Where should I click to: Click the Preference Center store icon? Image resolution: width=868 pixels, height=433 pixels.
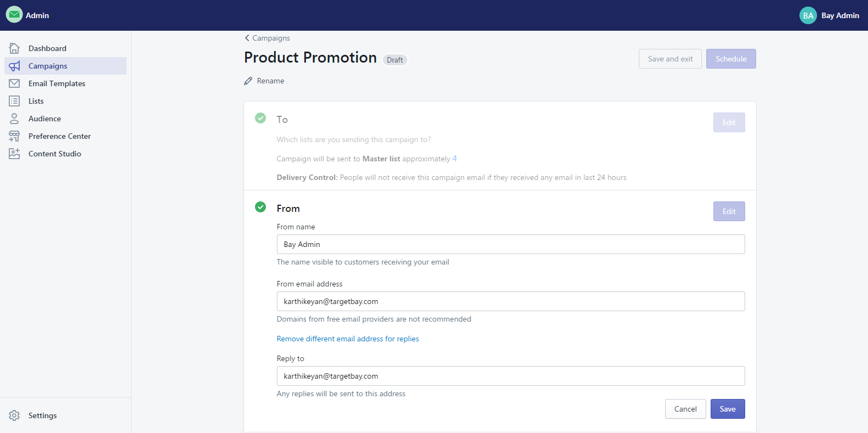(x=14, y=136)
